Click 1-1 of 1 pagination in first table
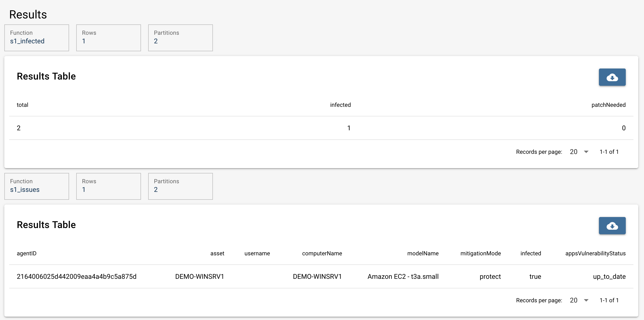Screen dimensions: 644x320 [609, 152]
